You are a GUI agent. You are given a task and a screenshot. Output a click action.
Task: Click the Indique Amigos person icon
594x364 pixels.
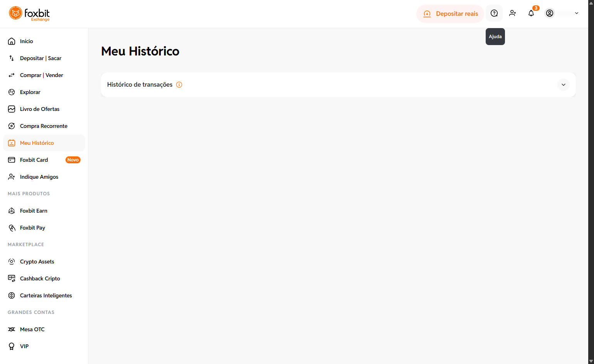pos(12,177)
